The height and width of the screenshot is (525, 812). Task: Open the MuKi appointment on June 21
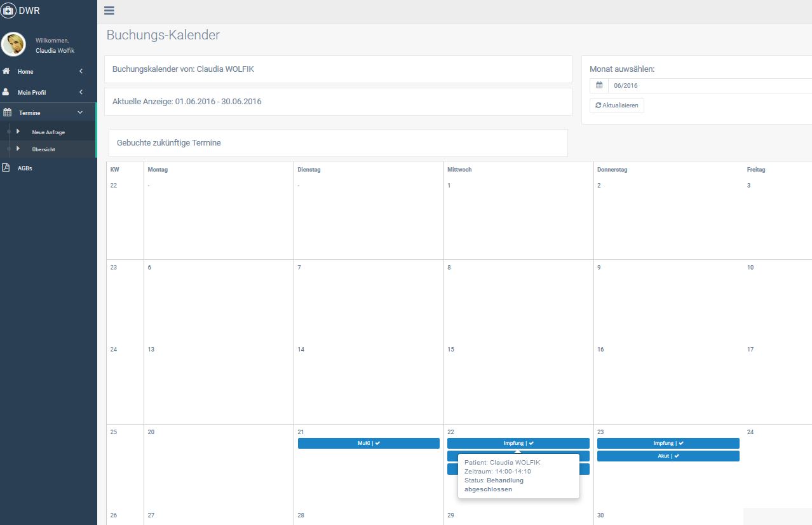tap(369, 443)
